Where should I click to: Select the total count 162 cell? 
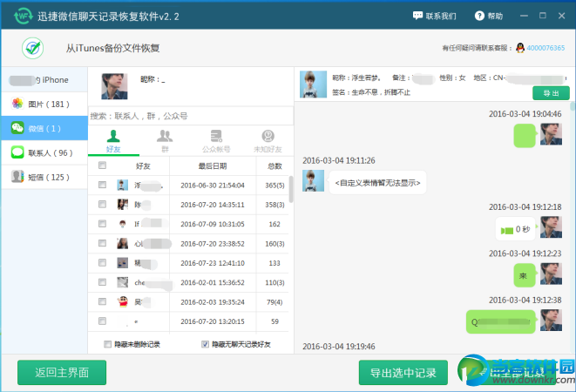[274, 224]
